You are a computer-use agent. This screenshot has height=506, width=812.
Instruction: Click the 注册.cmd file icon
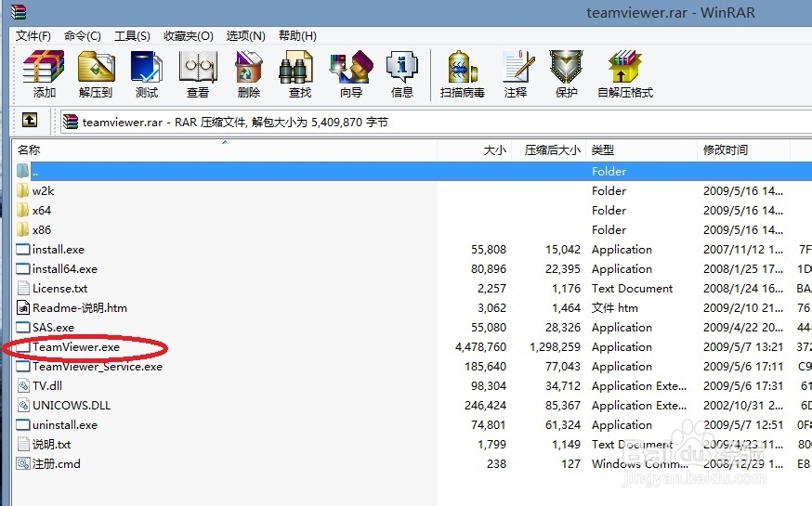pyautogui.click(x=23, y=463)
